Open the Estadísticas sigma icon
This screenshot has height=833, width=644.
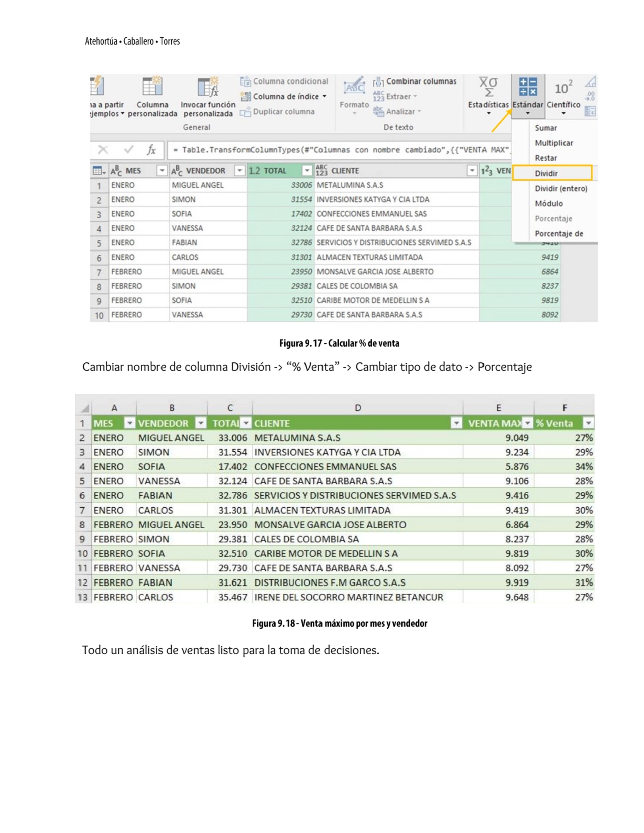[x=488, y=87]
